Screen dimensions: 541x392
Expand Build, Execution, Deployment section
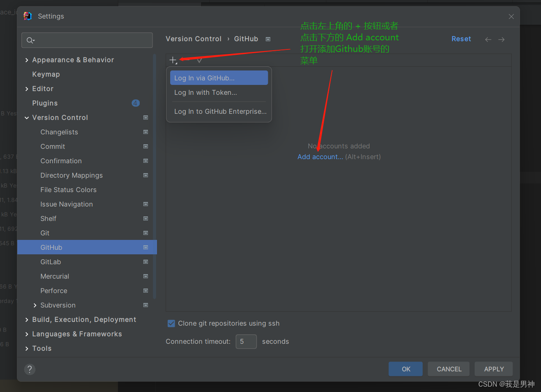[27, 320]
